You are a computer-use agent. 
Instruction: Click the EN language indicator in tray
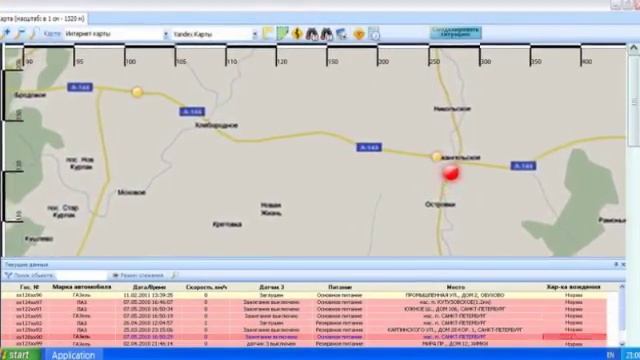click(x=610, y=355)
